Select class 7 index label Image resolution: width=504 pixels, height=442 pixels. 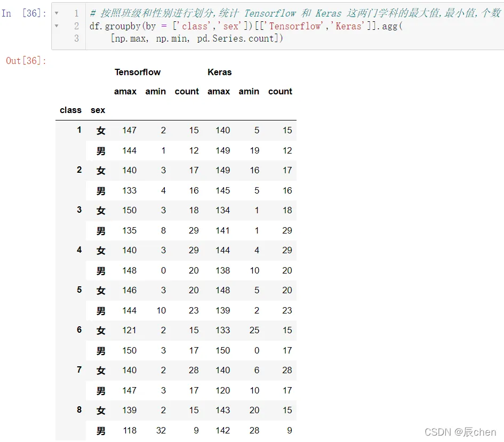pos(79,369)
